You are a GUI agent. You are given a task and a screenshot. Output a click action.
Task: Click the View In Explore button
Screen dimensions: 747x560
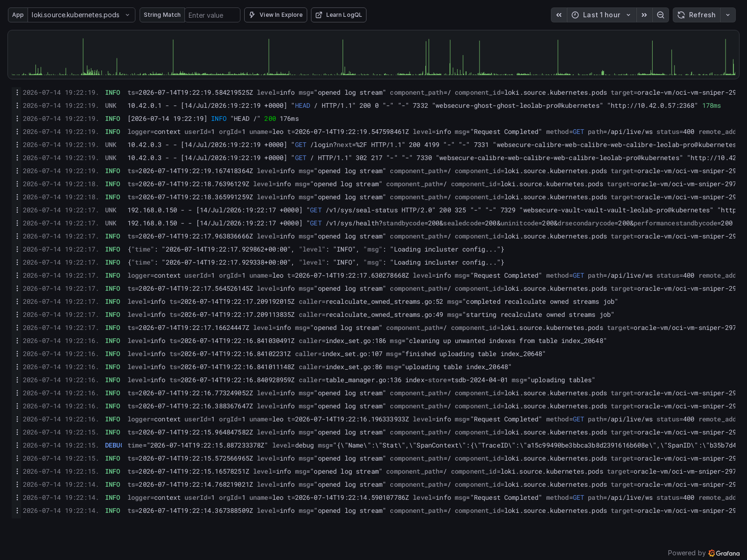[275, 15]
